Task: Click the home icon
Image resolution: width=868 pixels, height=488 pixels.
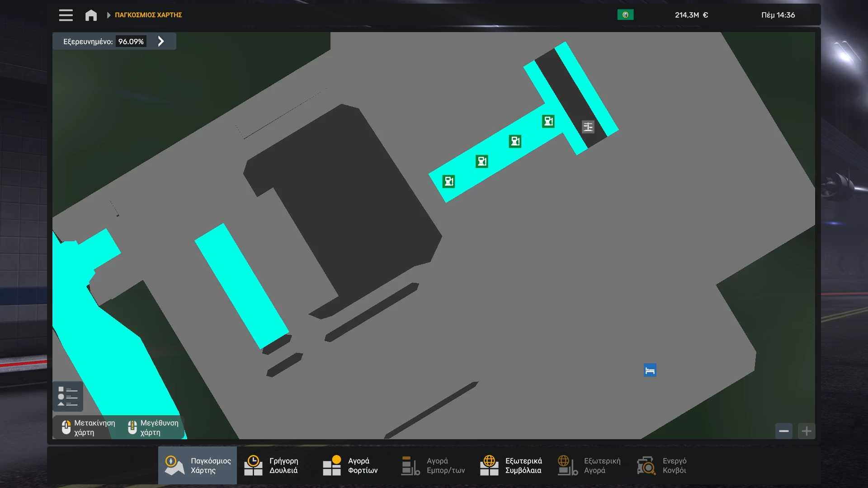Action: click(x=91, y=15)
